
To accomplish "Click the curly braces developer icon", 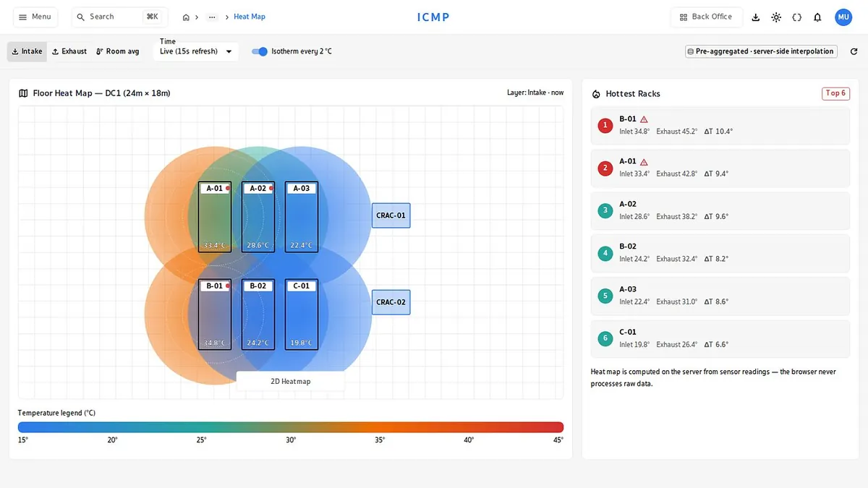I will point(797,17).
